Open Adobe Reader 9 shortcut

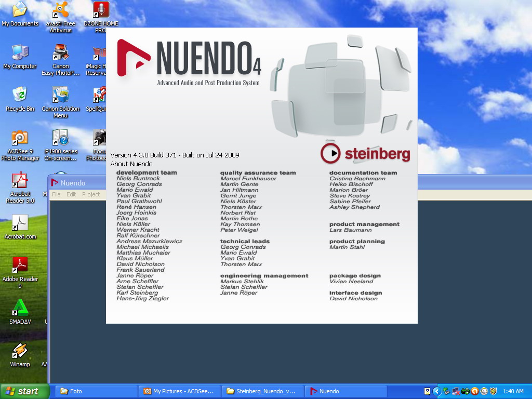click(20, 273)
